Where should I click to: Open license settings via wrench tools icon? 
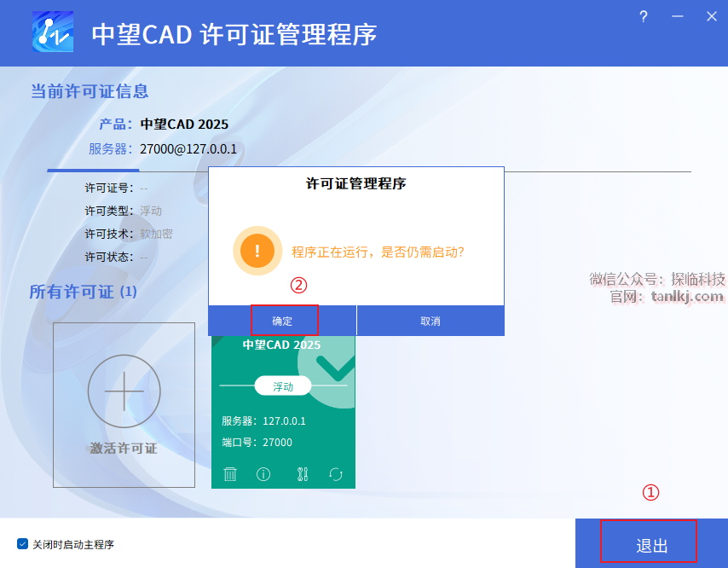pos(303,474)
